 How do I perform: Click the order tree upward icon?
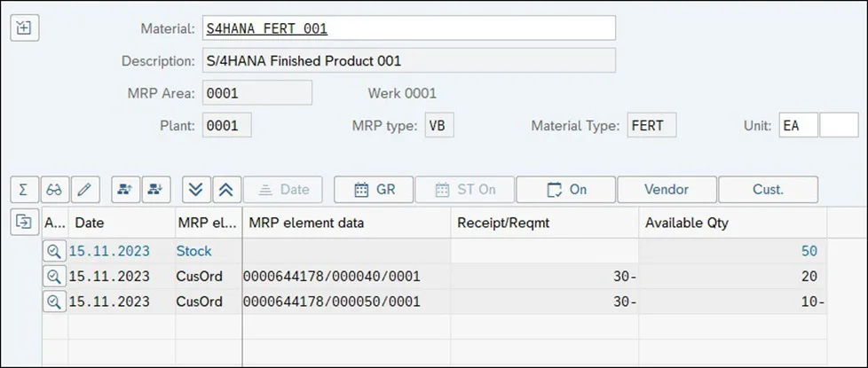coord(125,190)
